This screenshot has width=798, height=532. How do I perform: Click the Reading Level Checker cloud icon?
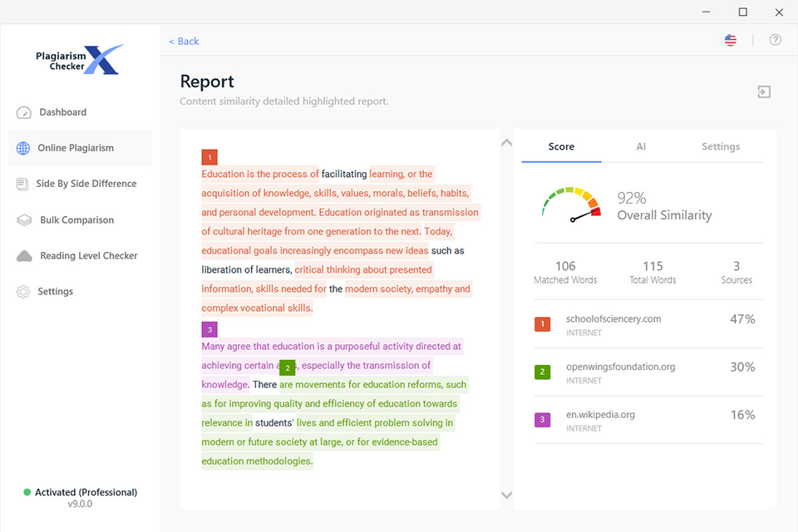click(x=24, y=255)
